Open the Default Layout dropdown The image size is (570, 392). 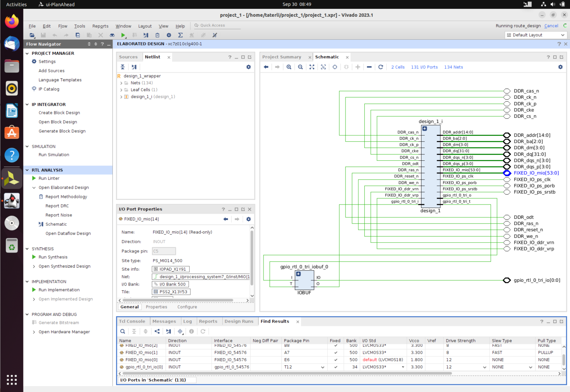[x=535, y=35]
